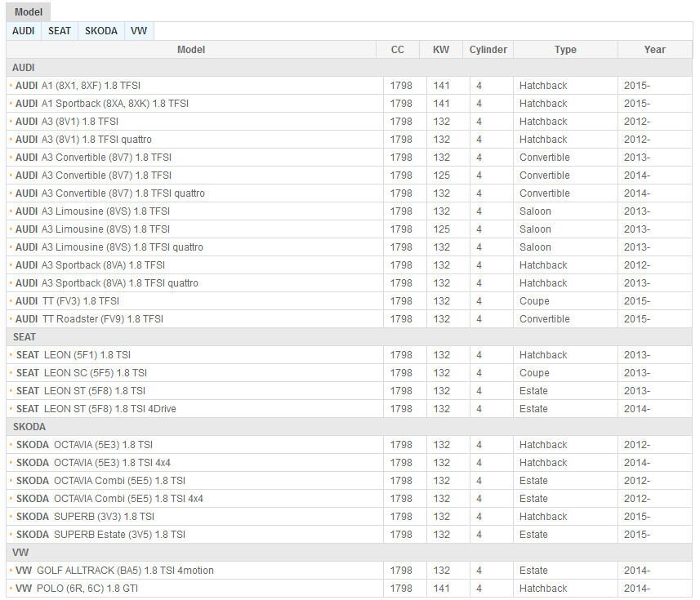This screenshot has height=600, width=700.
Task: Click Coupe type in SEAT LEON SC row
Action: pos(534,373)
